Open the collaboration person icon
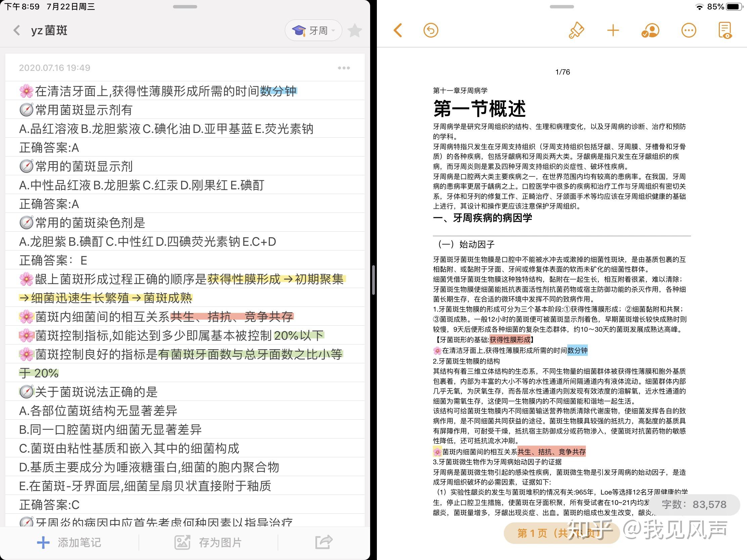 pos(650,30)
